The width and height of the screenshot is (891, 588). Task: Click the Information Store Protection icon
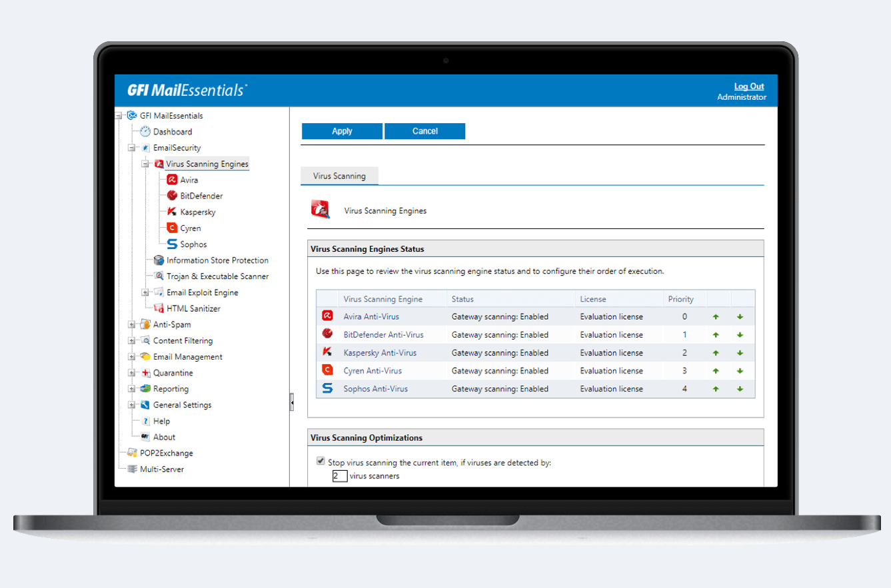click(x=159, y=260)
